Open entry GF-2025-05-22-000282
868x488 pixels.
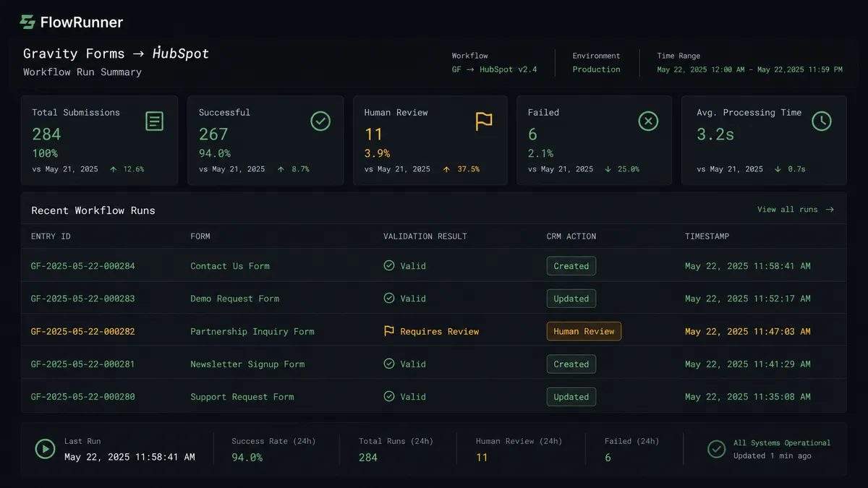(x=82, y=332)
